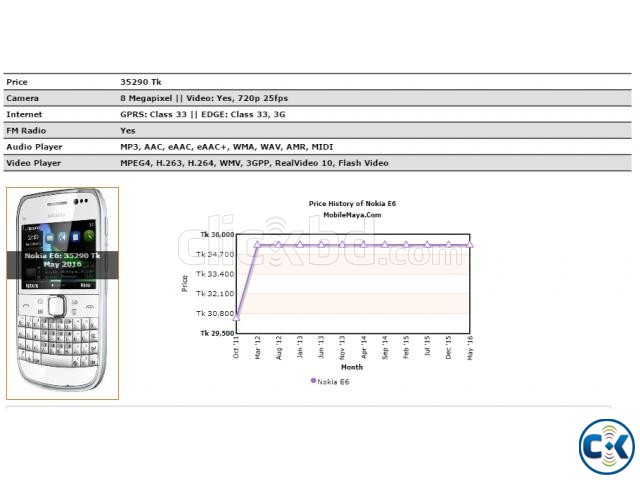Image resolution: width=640 pixels, height=480 pixels.
Task: Click the "Tk 36,000" axis label
Action: pos(218,235)
